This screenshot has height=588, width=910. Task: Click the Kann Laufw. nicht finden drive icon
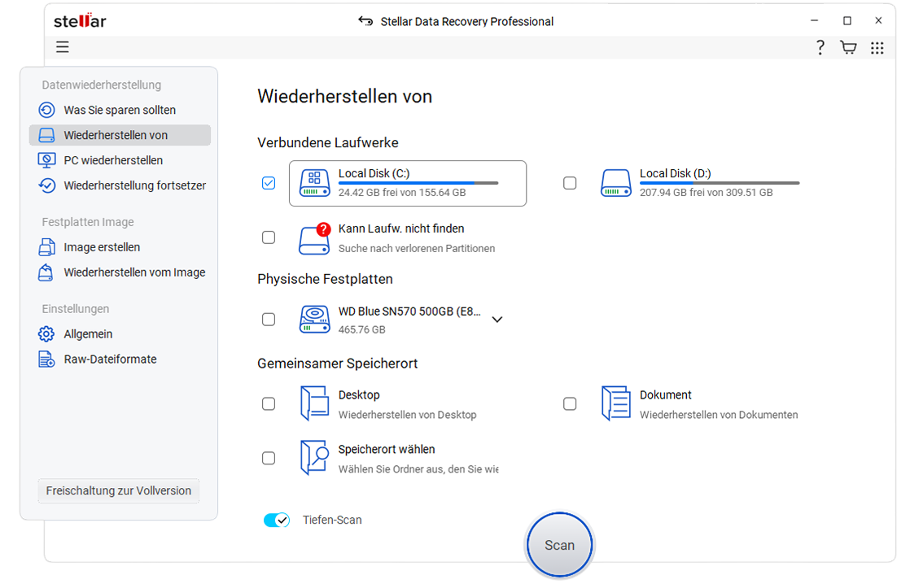pyautogui.click(x=314, y=238)
